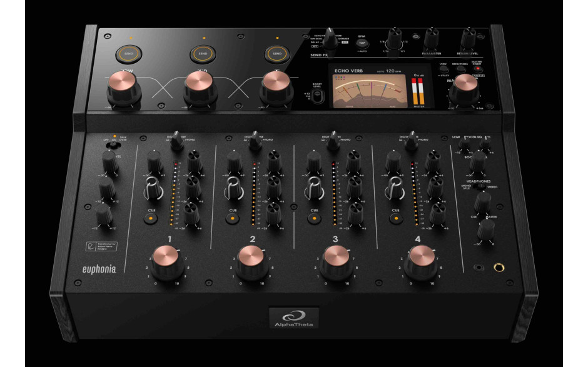Click the euphonia brand name on the panel
588x367 pixels.
pos(99,269)
